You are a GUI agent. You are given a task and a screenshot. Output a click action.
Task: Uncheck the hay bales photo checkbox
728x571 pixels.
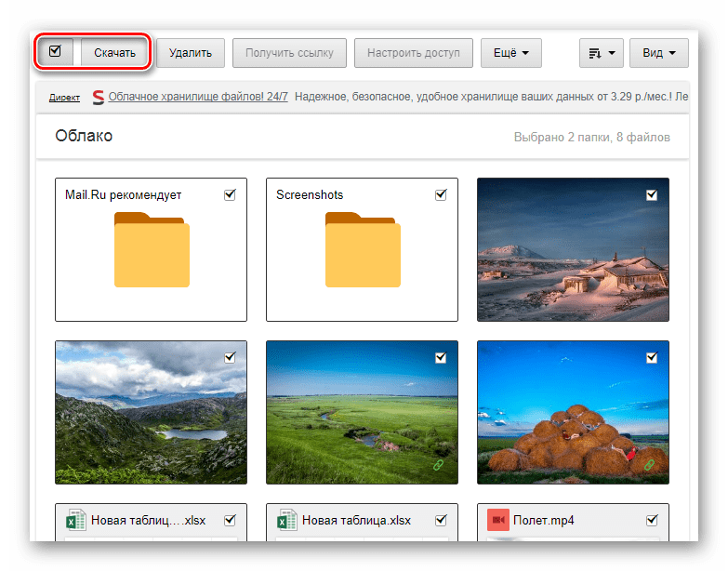pyautogui.click(x=652, y=357)
